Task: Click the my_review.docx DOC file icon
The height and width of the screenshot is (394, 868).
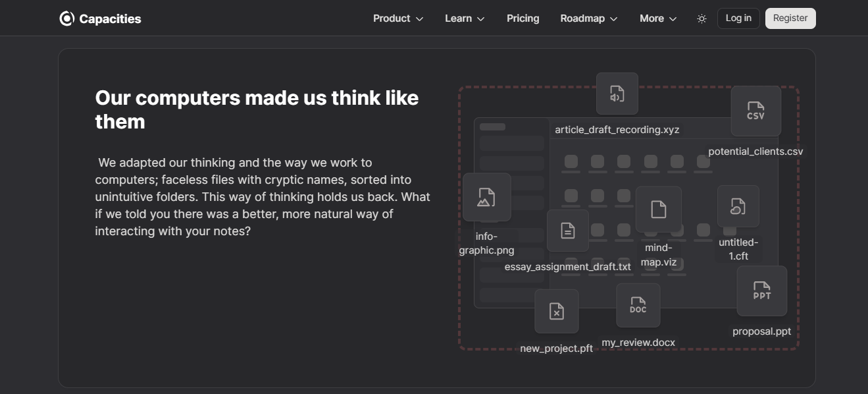Action: (x=638, y=305)
